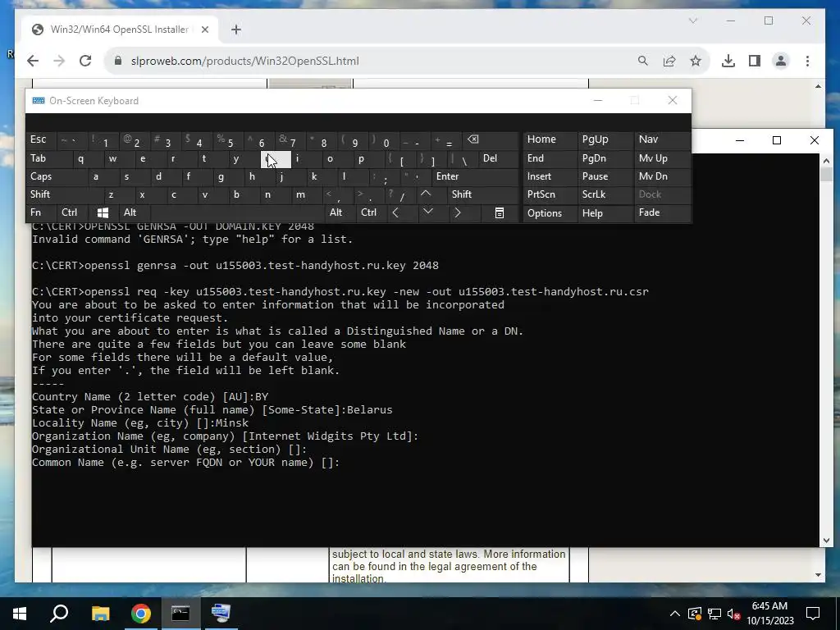Click the Chrome back arrow
Viewport: 840px width, 630px height.
pos(33,61)
